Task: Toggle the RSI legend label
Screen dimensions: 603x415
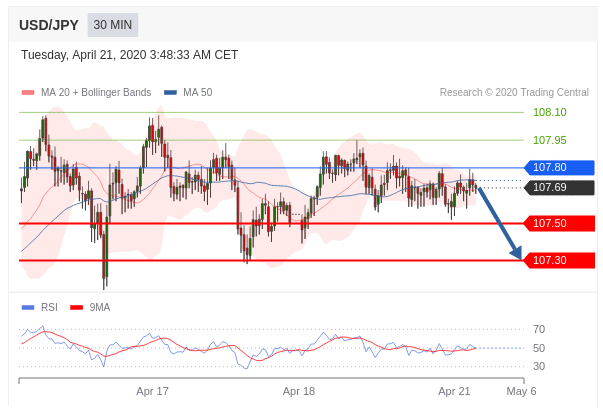Action: (x=49, y=308)
